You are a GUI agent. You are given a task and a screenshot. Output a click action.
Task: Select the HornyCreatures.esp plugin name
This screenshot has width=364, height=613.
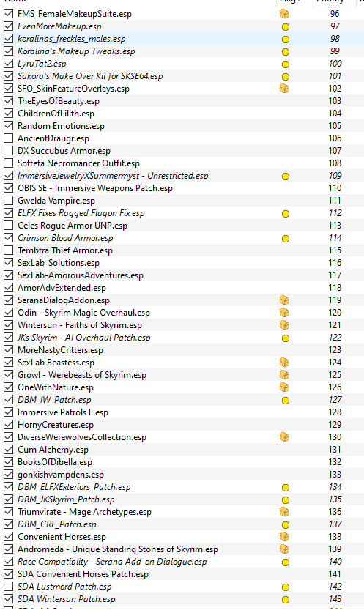tap(56, 425)
